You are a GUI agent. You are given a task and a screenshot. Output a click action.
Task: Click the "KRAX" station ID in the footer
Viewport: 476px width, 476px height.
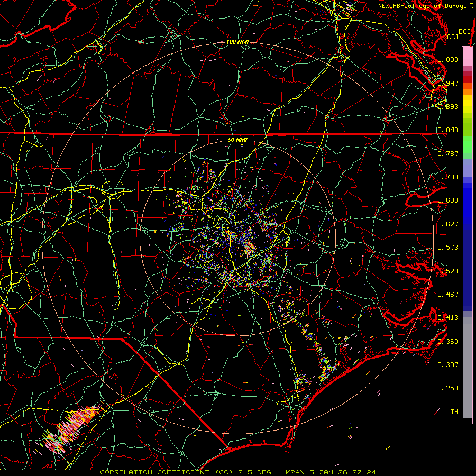coord(296,472)
